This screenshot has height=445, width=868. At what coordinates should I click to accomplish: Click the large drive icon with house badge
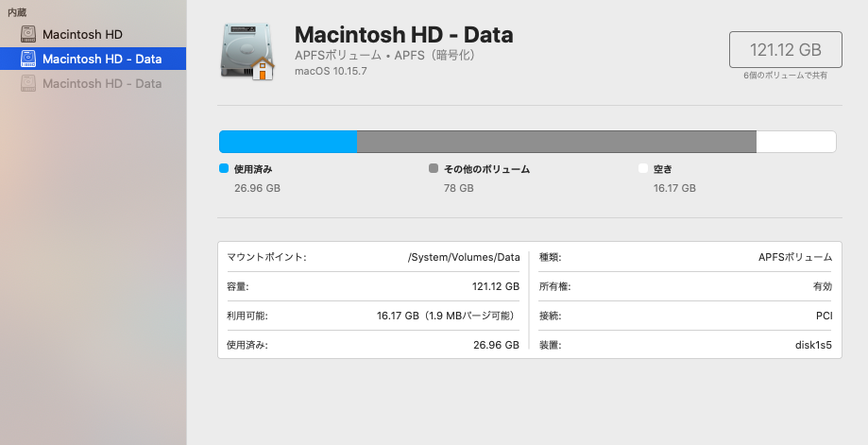(x=247, y=52)
